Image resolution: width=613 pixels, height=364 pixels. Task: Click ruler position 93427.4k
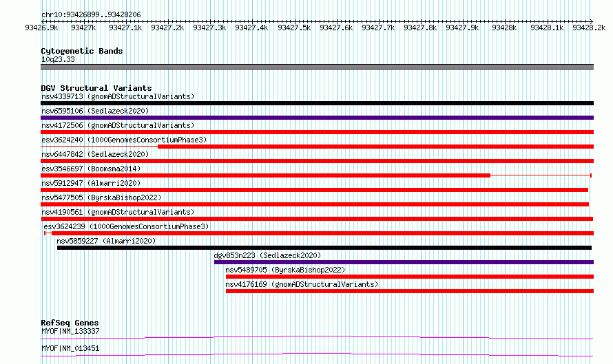(251, 28)
